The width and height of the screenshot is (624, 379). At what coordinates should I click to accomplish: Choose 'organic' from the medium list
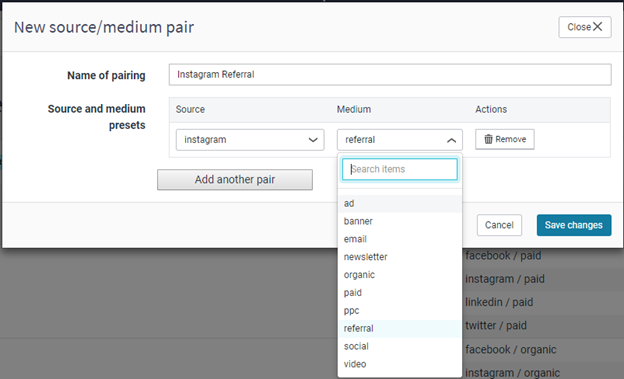click(400, 275)
